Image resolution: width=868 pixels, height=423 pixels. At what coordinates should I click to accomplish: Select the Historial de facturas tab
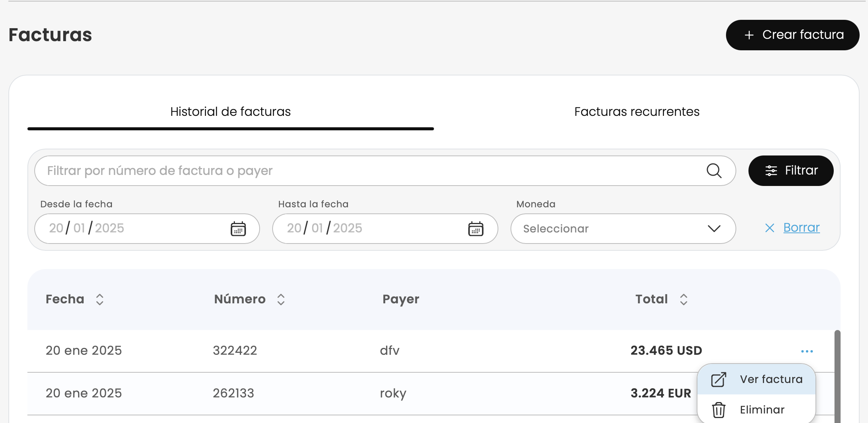pos(230,112)
